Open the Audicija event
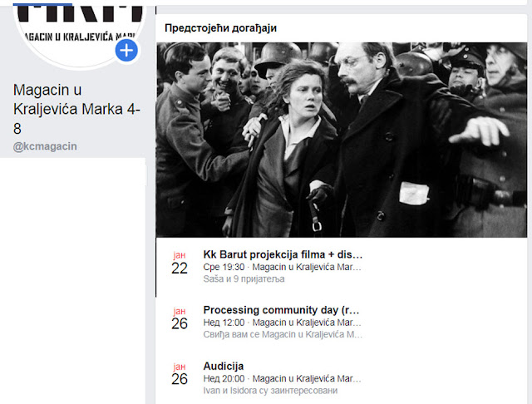532x404 pixels. pyautogui.click(x=224, y=367)
